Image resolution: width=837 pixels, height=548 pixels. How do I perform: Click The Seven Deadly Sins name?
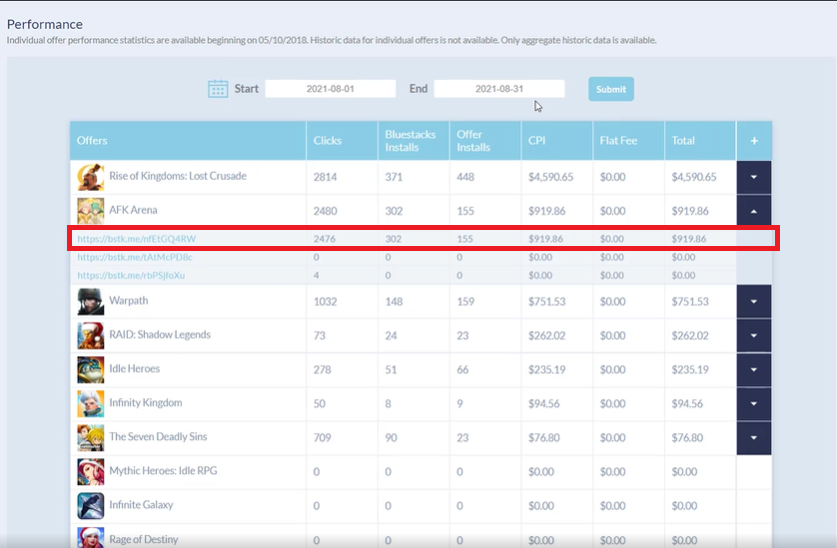point(158,436)
